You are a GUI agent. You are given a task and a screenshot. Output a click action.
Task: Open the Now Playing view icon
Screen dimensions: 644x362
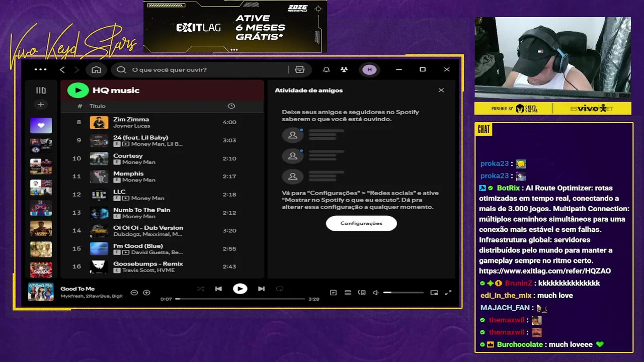[333, 293]
